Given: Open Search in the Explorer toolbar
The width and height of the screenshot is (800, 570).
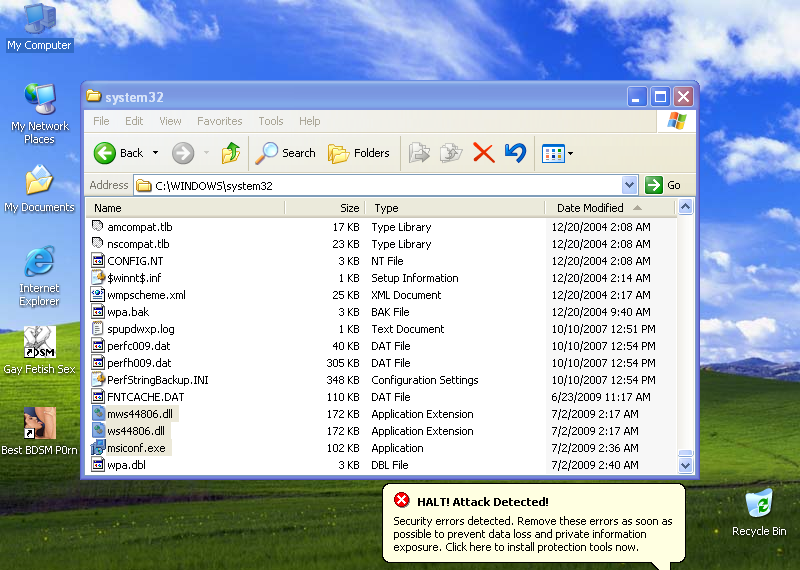Looking at the screenshot, I should 286,153.
